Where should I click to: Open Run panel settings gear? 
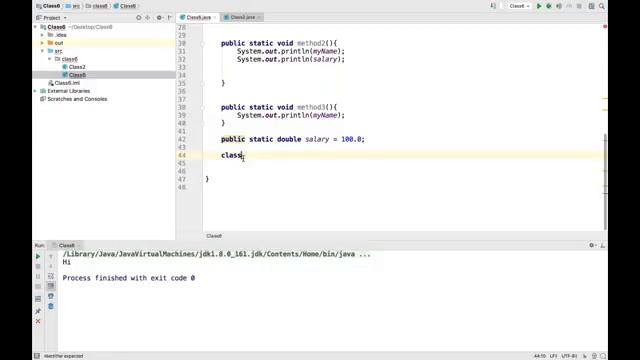[x=592, y=245]
